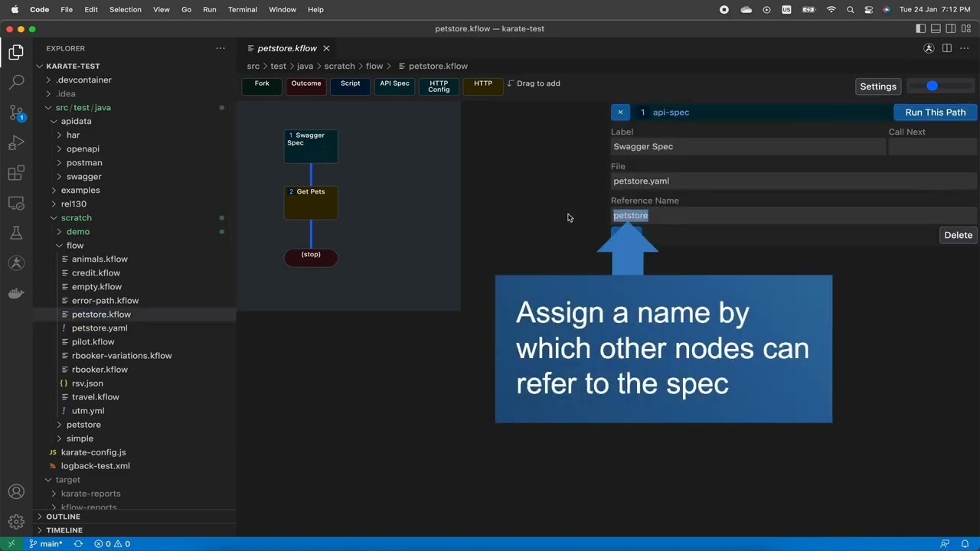Toggle the primary side bar layout button

pos(921,29)
